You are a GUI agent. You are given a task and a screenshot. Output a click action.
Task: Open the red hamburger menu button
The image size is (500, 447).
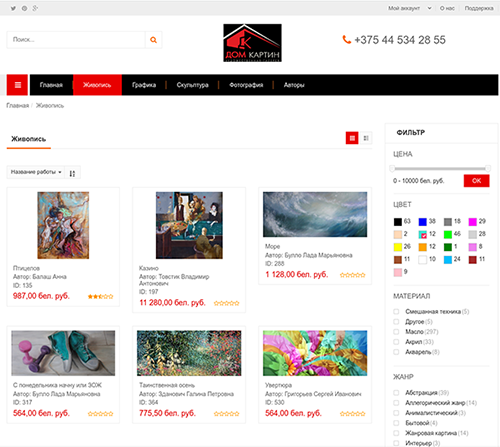pyautogui.click(x=18, y=85)
